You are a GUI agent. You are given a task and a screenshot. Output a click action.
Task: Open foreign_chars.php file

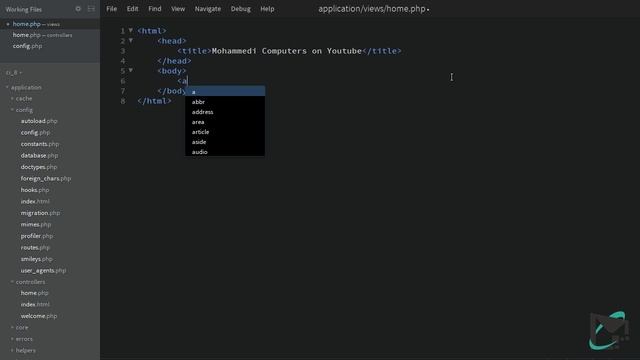click(x=46, y=178)
